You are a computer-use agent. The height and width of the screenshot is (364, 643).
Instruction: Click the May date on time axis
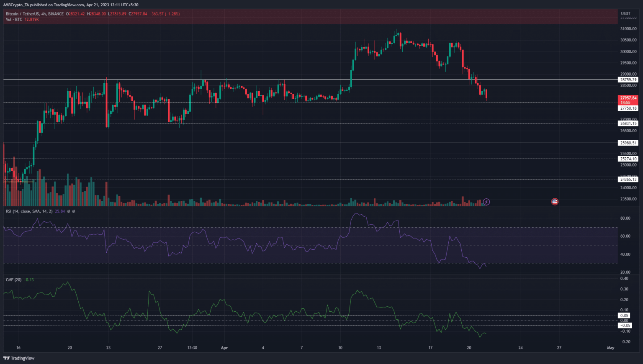[x=610, y=348]
